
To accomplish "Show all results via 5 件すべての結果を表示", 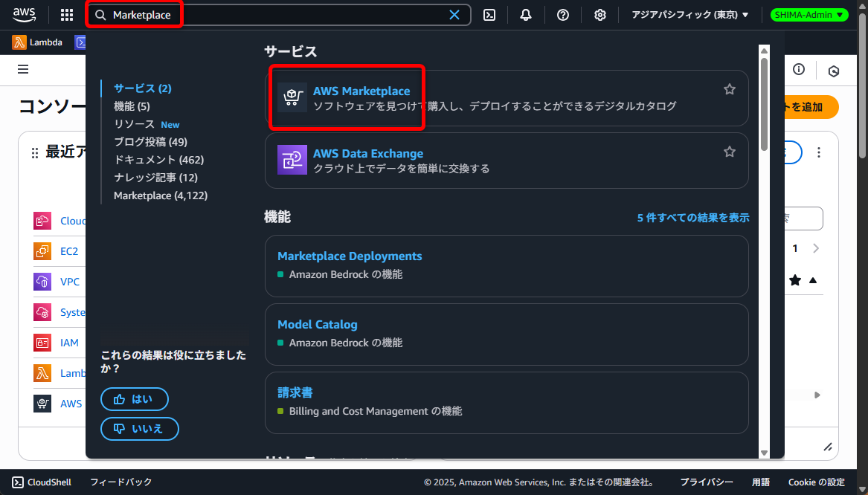I will pyautogui.click(x=693, y=218).
